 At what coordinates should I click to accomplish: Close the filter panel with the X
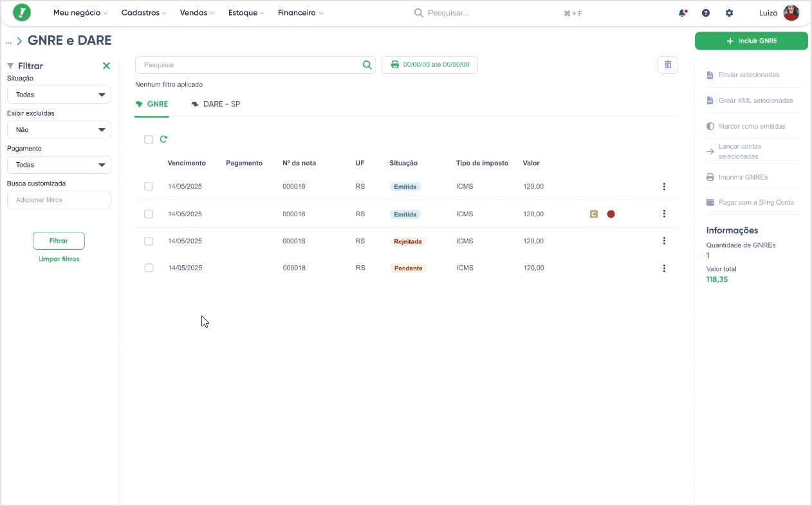point(106,66)
